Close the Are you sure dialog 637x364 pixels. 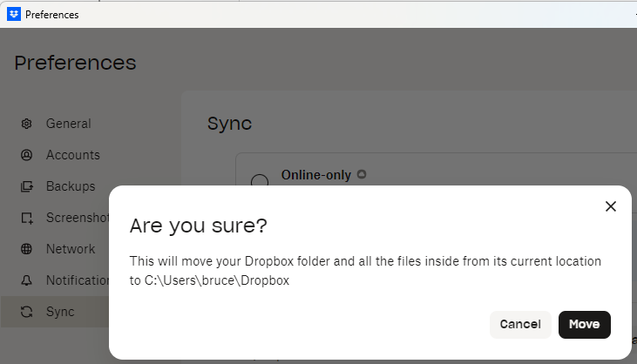coord(610,206)
